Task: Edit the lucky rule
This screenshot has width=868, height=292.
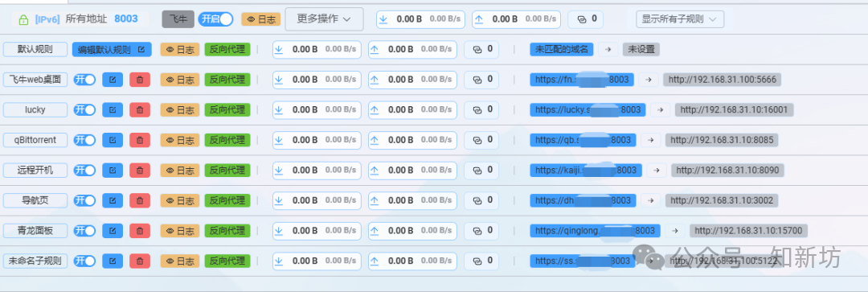Action: pyautogui.click(x=113, y=109)
